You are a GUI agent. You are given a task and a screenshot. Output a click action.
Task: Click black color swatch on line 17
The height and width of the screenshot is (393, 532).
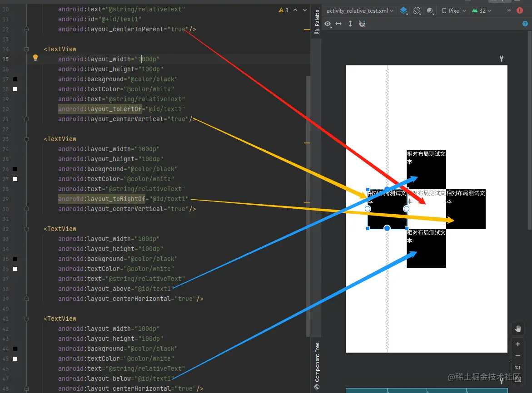click(x=15, y=79)
